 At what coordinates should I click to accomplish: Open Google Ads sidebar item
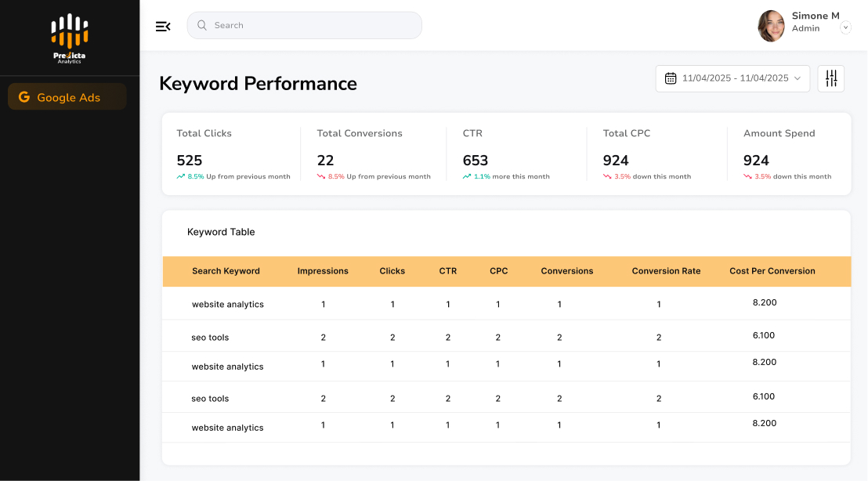click(67, 97)
